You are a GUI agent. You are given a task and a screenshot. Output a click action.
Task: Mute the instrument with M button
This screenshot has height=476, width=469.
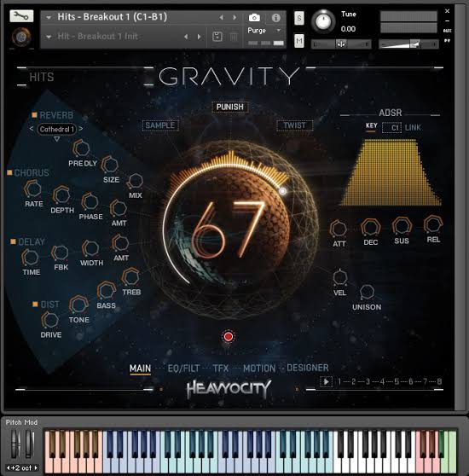(299, 41)
